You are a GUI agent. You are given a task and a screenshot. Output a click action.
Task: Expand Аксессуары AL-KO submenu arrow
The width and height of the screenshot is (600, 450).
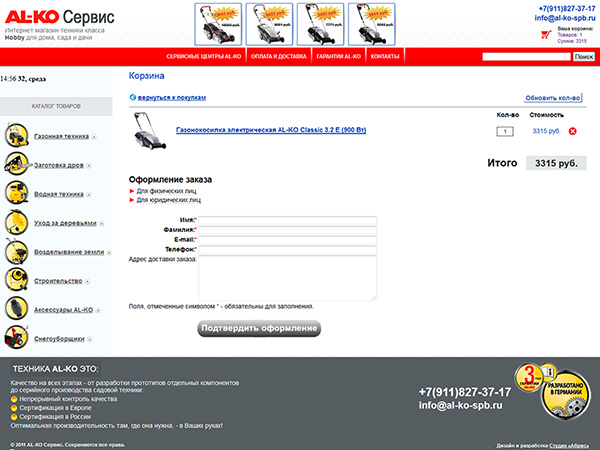coord(98,310)
